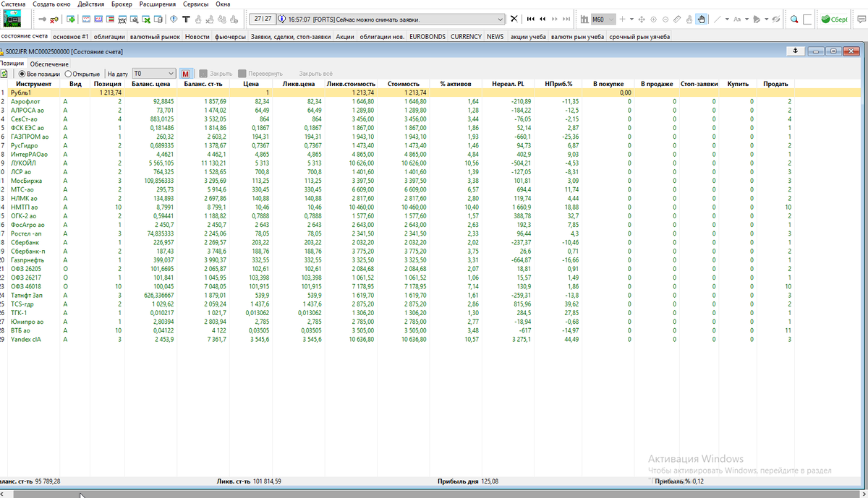Click the chat bubble icon at toolbar end
This screenshot has width=868, height=498.
click(861, 19)
